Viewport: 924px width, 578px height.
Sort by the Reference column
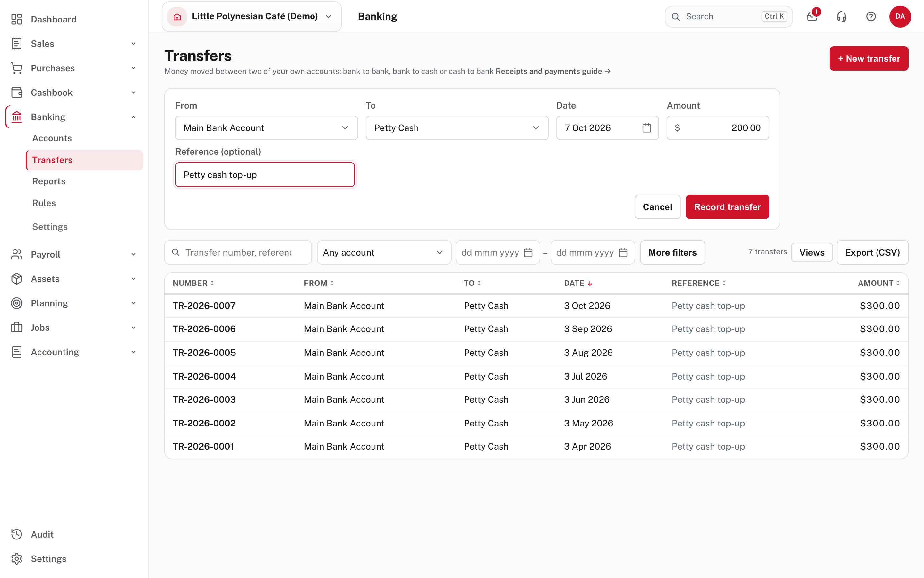tap(699, 283)
